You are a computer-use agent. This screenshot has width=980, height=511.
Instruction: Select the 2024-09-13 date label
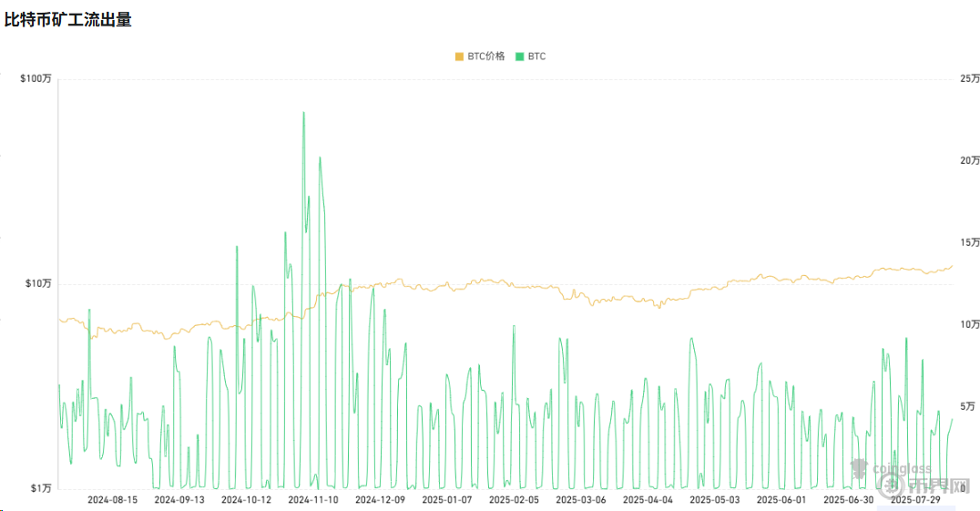tap(179, 500)
